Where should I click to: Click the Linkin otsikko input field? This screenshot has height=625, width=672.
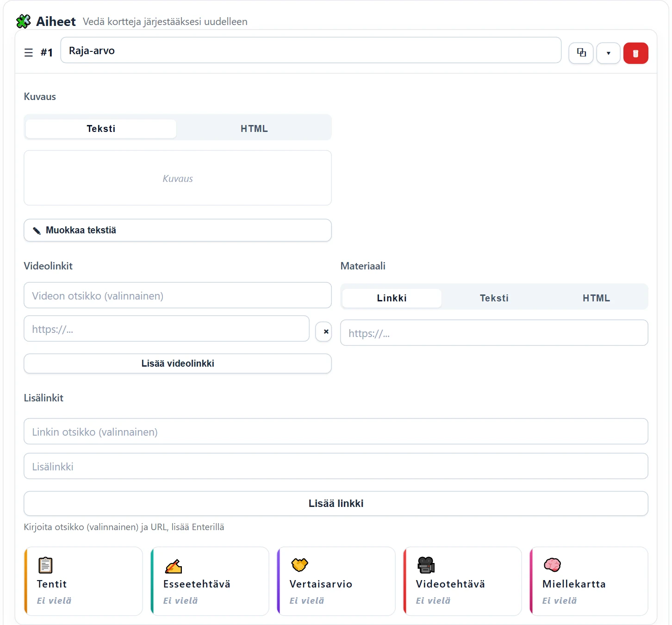click(336, 431)
